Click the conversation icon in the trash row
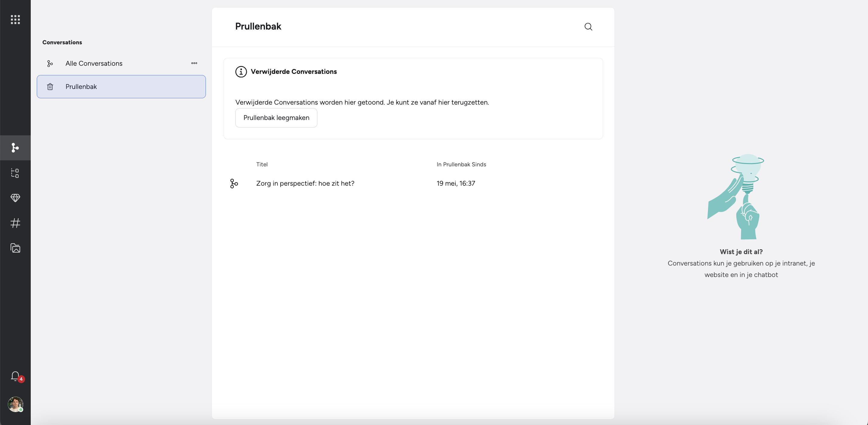Image resolution: width=868 pixels, height=425 pixels. tap(234, 183)
